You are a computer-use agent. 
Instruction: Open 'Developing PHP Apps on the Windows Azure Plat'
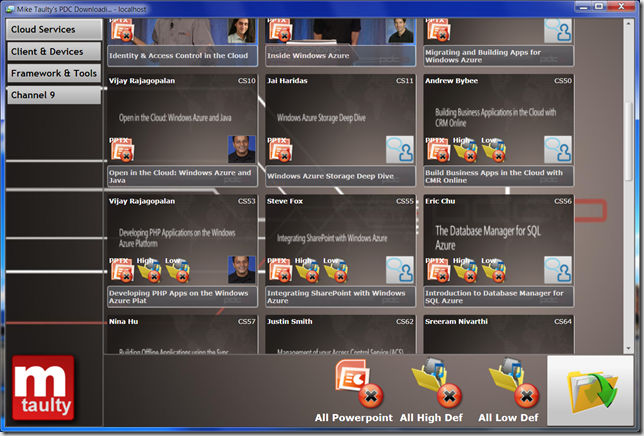coord(182,296)
